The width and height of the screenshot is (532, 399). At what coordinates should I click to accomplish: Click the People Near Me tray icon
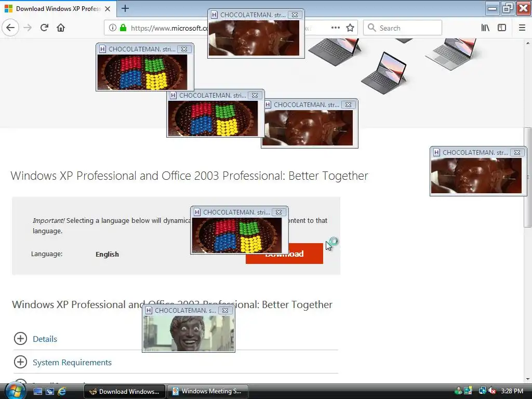(x=458, y=391)
